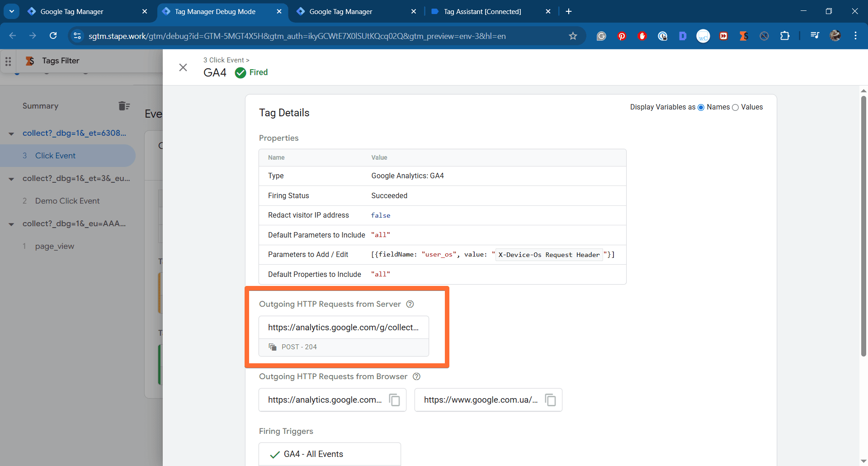Switch to Tag Assistant [Connected] tab
Viewport: 868px width, 466px height.
(x=482, y=12)
